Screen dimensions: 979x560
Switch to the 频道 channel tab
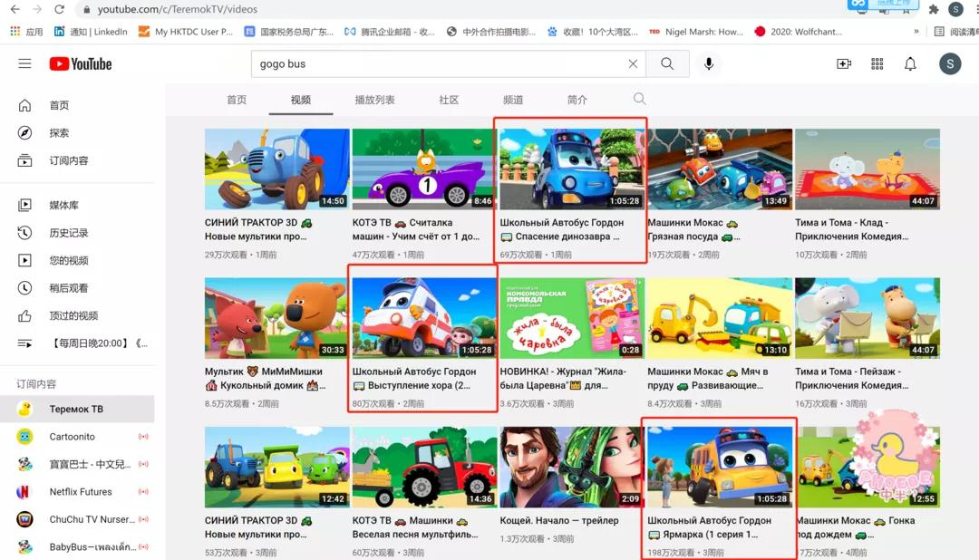[x=513, y=100]
